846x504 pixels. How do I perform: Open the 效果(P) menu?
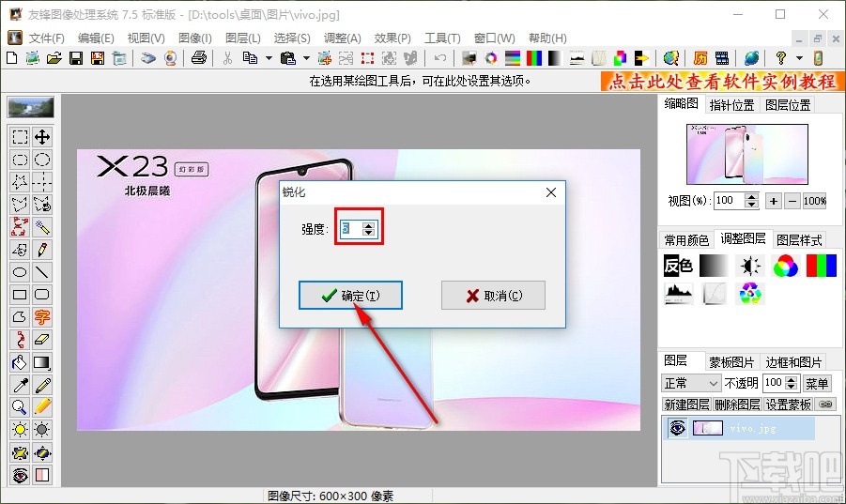(392, 38)
